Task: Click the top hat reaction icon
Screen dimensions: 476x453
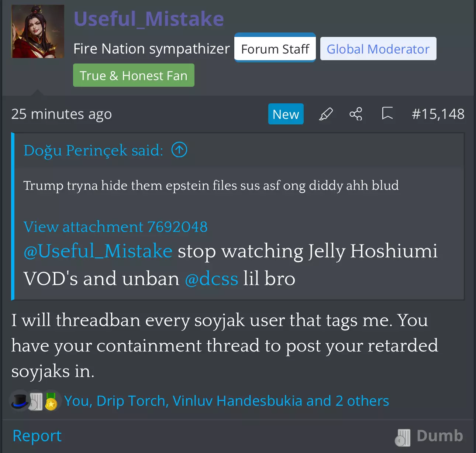Action: click(x=20, y=401)
